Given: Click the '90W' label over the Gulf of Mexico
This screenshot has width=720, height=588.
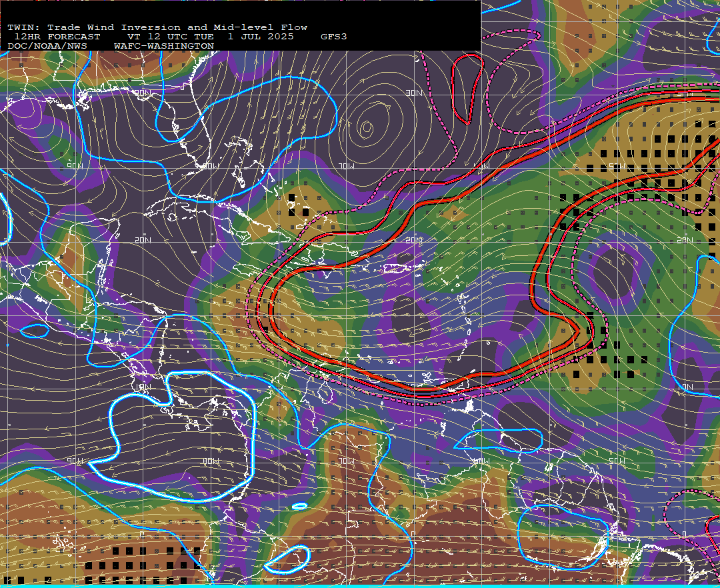Looking at the screenshot, I should coord(75,166).
